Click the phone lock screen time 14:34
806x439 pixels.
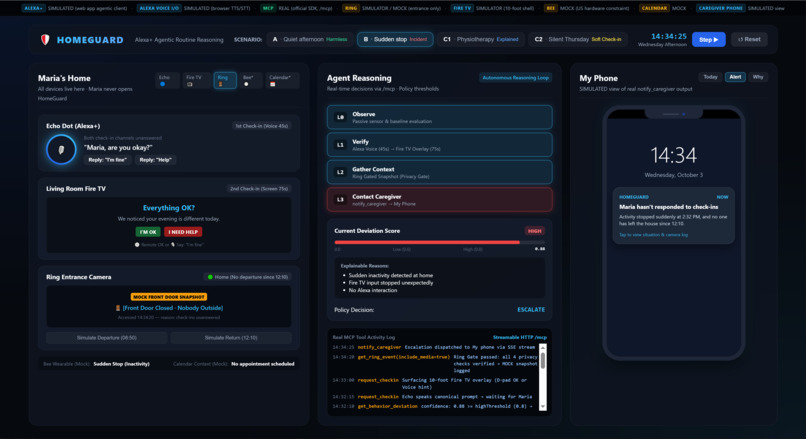coord(673,155)
